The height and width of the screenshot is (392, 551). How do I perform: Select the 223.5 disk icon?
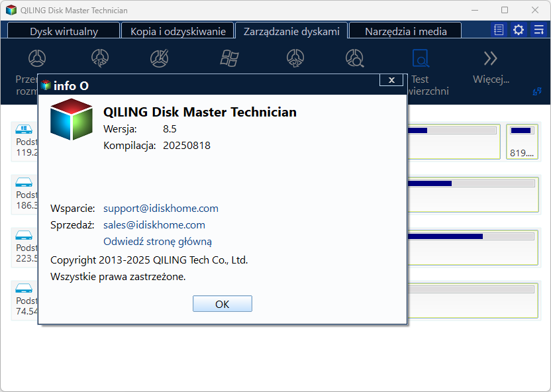24,235
